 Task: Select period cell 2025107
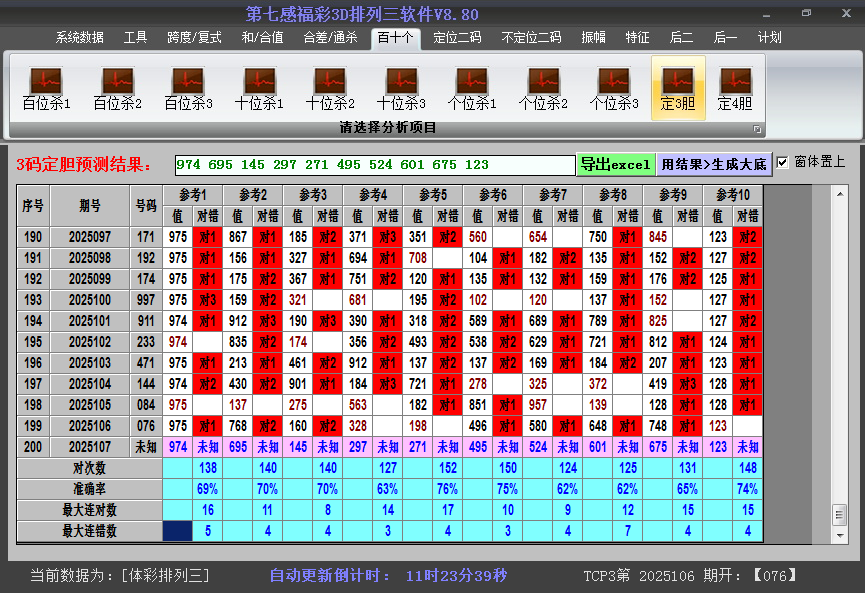90,447
